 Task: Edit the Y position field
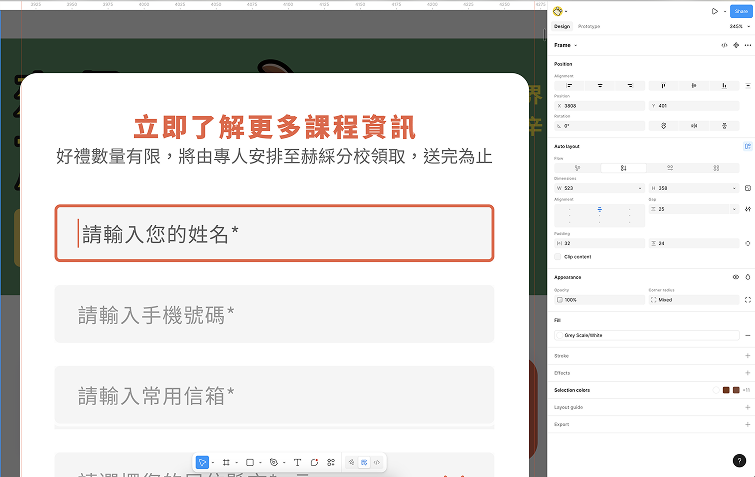694,106
